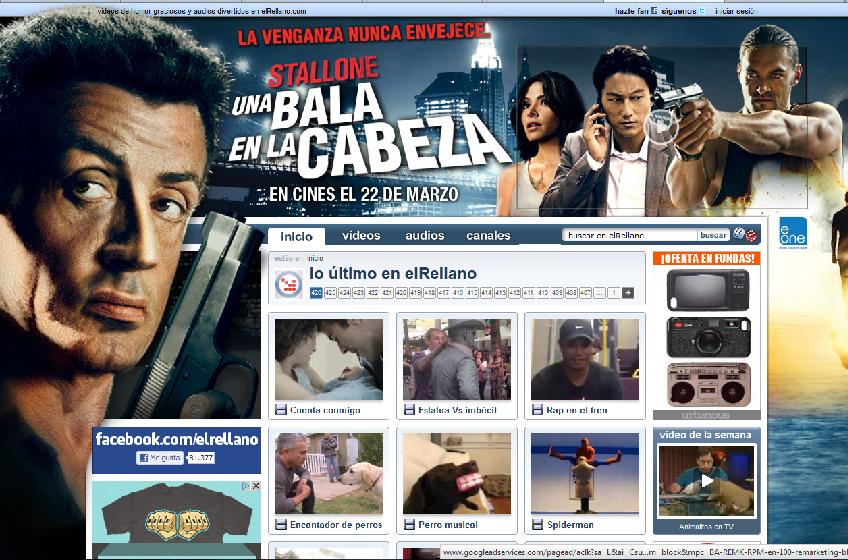The image size is (848, 560).
Task: Click the ¡Oferta en fundas! ad header
Action: click(707, 259)
